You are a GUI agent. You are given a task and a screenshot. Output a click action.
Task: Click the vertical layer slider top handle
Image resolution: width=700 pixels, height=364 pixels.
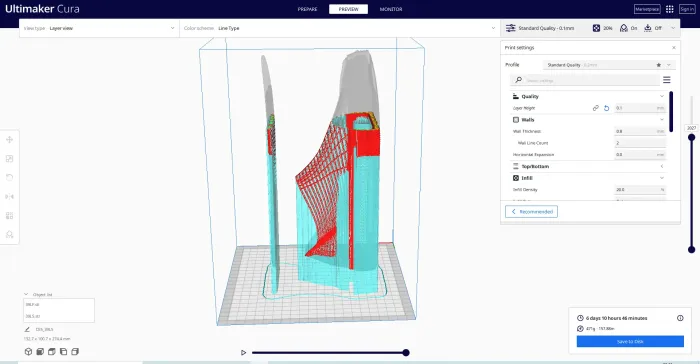click(691, 138)
